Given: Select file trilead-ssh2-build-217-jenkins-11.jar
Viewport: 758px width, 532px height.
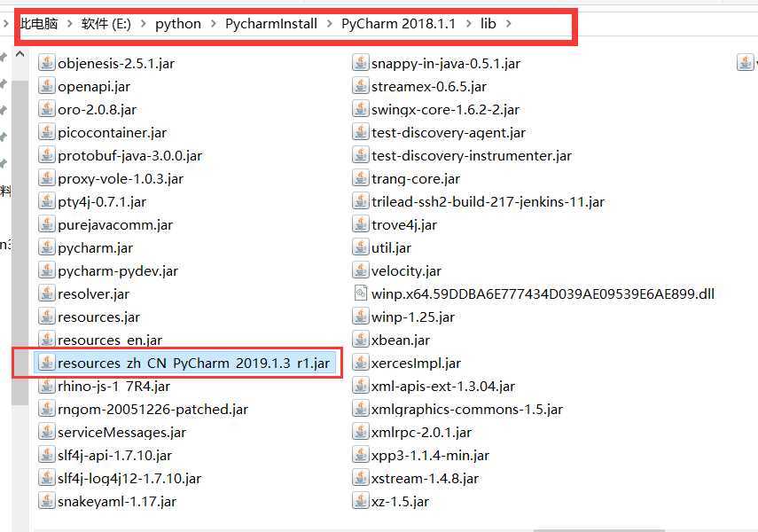Looking at the screenshot, I should coord(479,201).
